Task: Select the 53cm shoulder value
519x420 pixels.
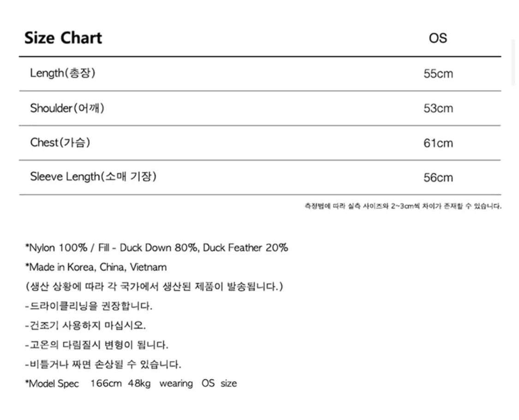Action: point(438,108)
